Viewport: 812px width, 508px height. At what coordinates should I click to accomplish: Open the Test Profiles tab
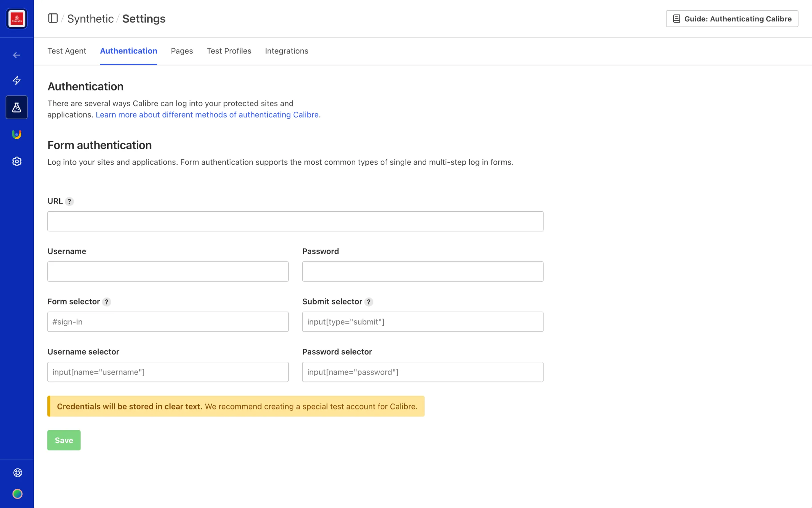(229, 51)
